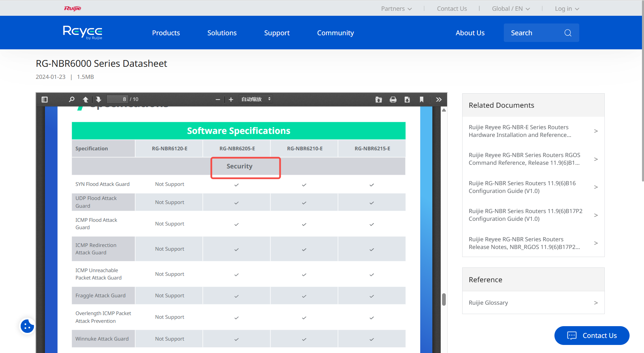Open PDF tools double-arrow menu
The height and width of the screenshot is (353, 644).
coord(439,100)
